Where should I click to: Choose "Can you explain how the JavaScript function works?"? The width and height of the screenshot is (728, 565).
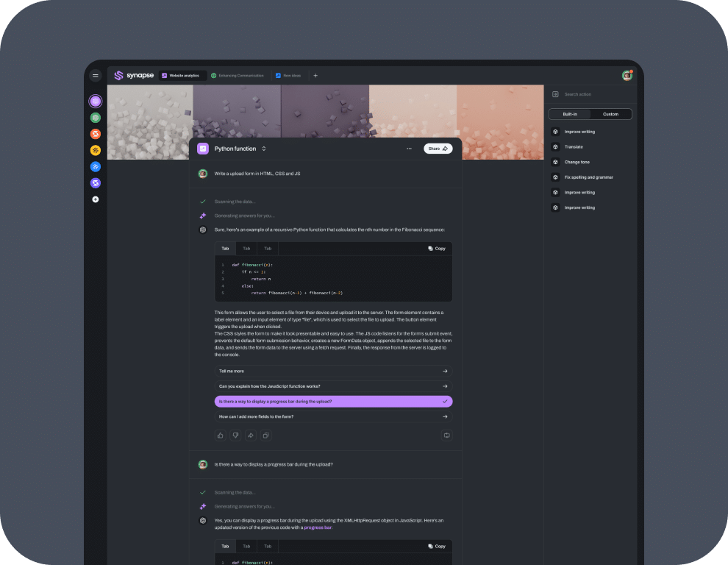click(333, 386)
